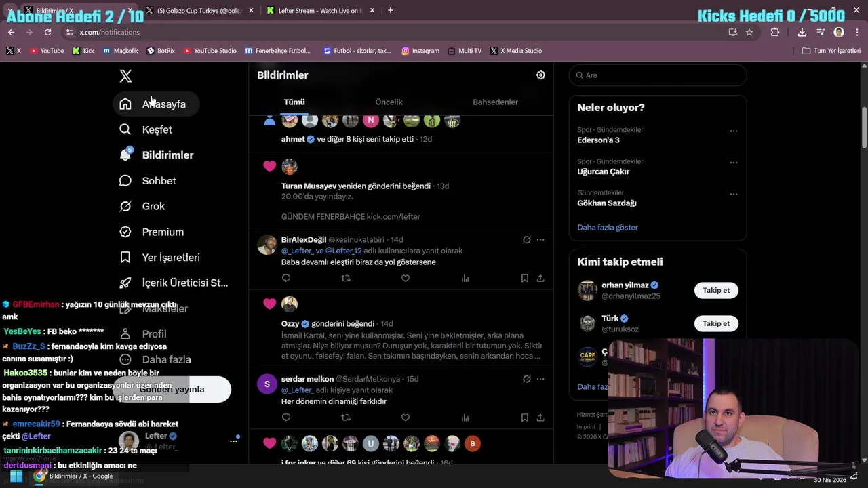Open Keşfet from the sidebar
This screenshot has height=488, width=868.
point(146,129)
